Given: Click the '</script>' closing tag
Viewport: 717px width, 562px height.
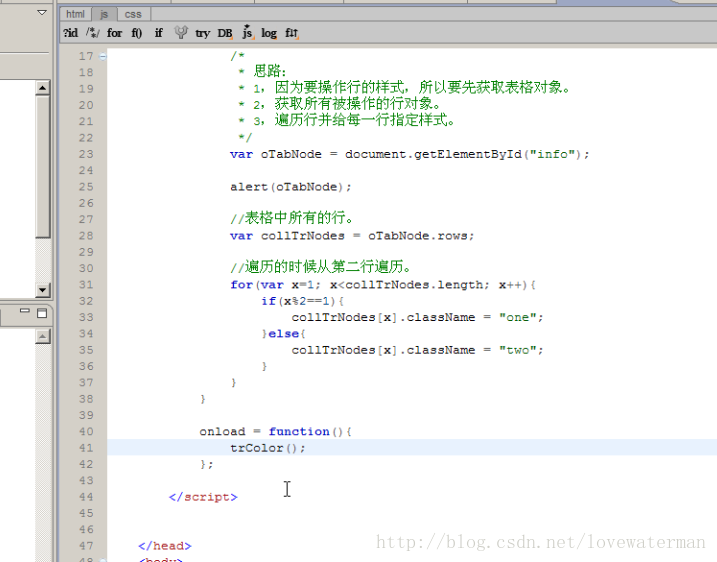Looking at the screenshot, I should tap(203, 497).
